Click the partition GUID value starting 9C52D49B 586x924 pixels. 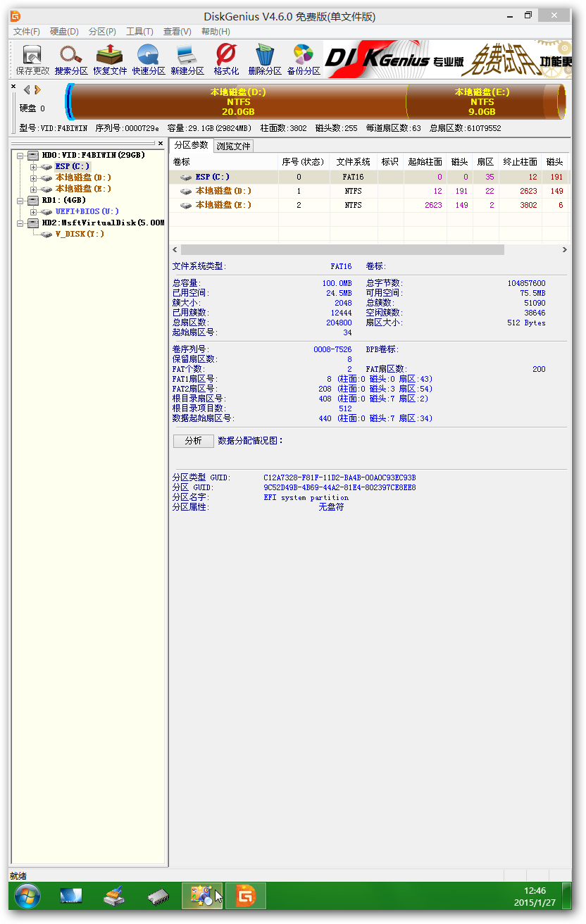(339, 487)
